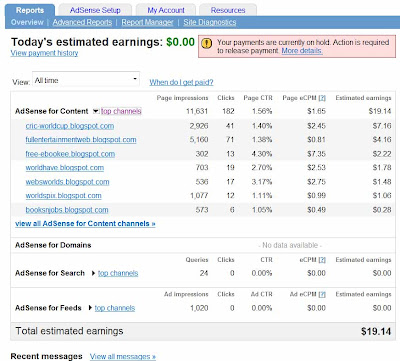Switch to the AdSense Setup tab
Screen dimensions: 400x361
click(95, 10)
